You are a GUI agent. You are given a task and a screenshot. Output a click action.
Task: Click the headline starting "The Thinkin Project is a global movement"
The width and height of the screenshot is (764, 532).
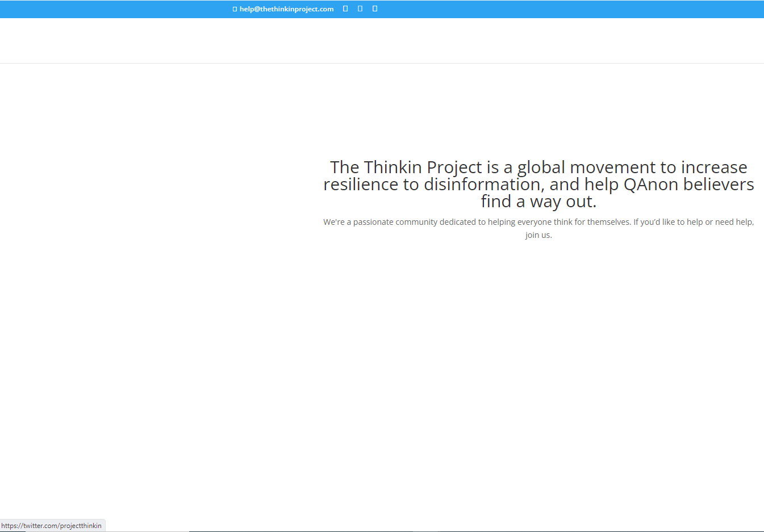coord(538,184)
